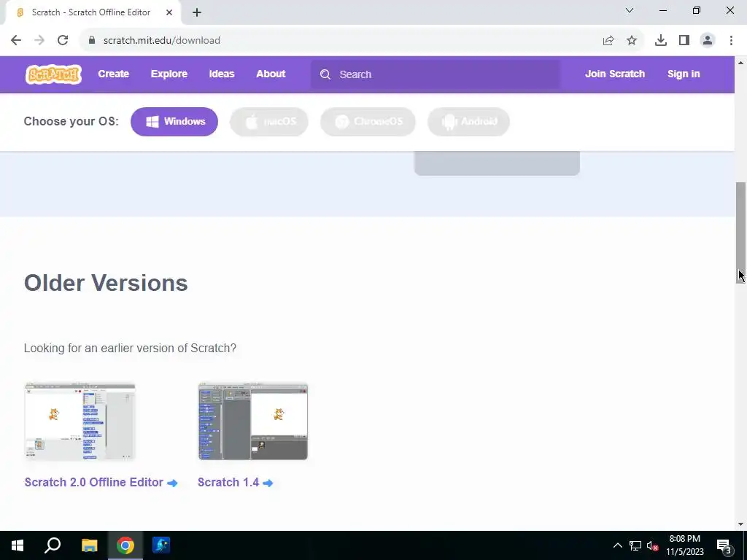The height and width of the screenshot is (560, 747).
Task: Click the address bar URL
Action: pyautogui.click(x=161, y=41)
